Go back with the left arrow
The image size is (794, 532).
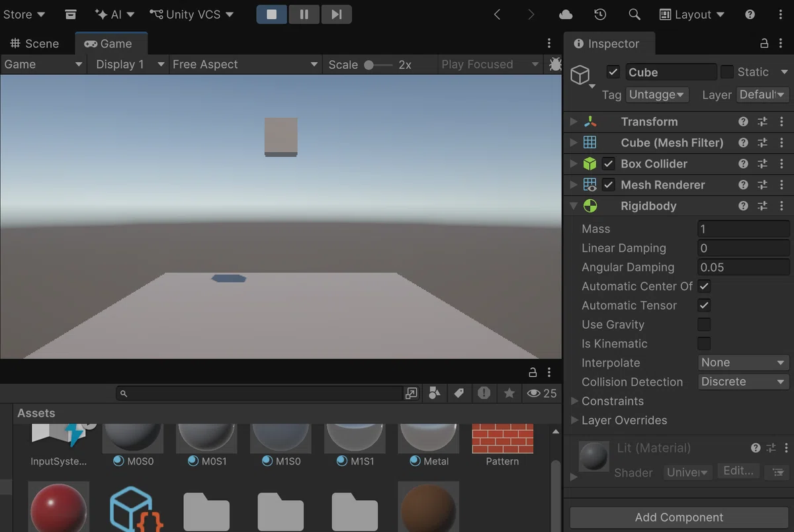tap(498, 15)
